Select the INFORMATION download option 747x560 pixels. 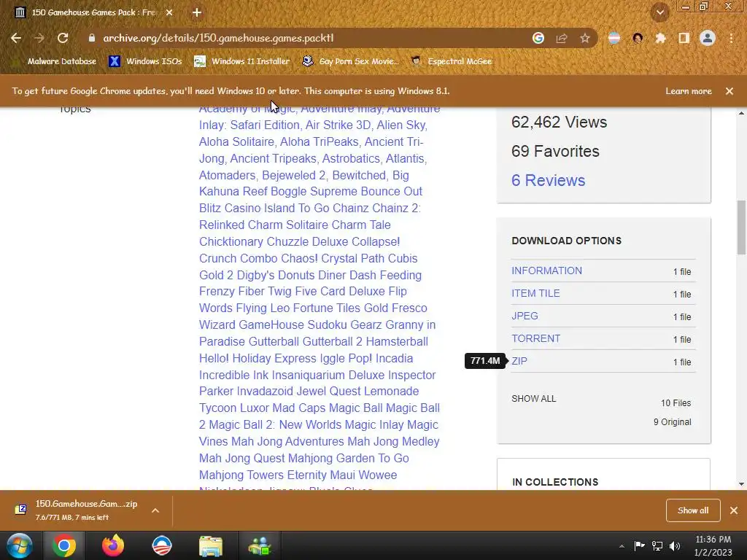547,271
